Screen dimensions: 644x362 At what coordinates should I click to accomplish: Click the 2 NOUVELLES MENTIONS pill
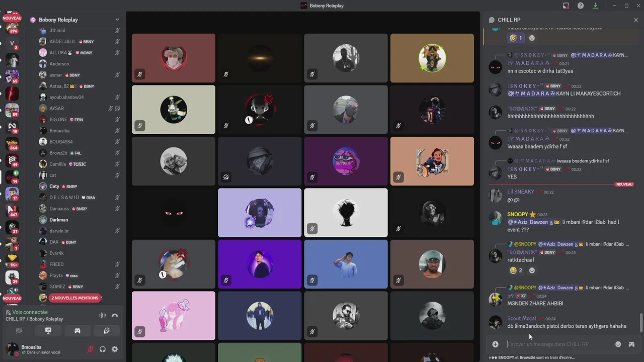click(x=74, y=298)
